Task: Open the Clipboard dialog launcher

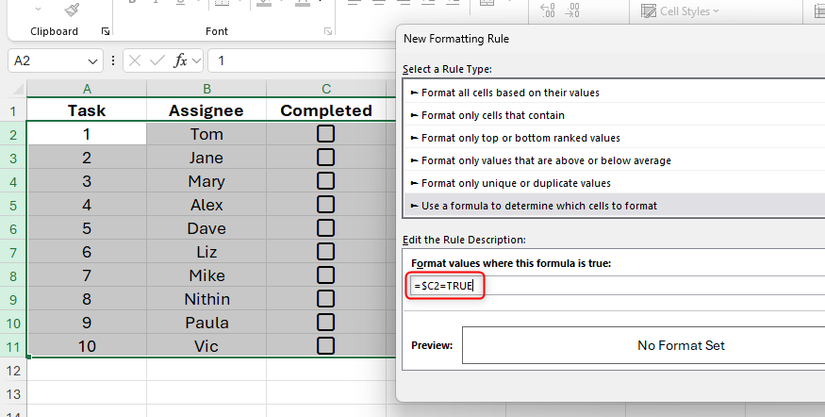Action: pos(106,32)
